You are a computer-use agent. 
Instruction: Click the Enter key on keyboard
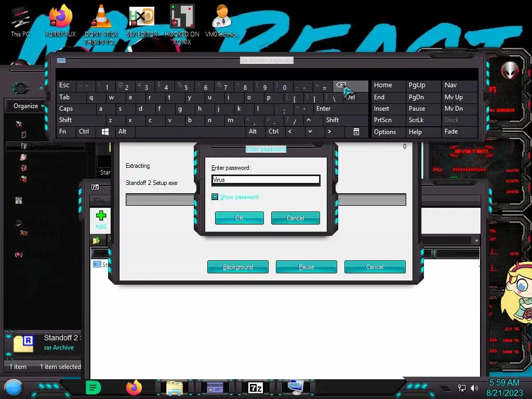tap(341, 109)
